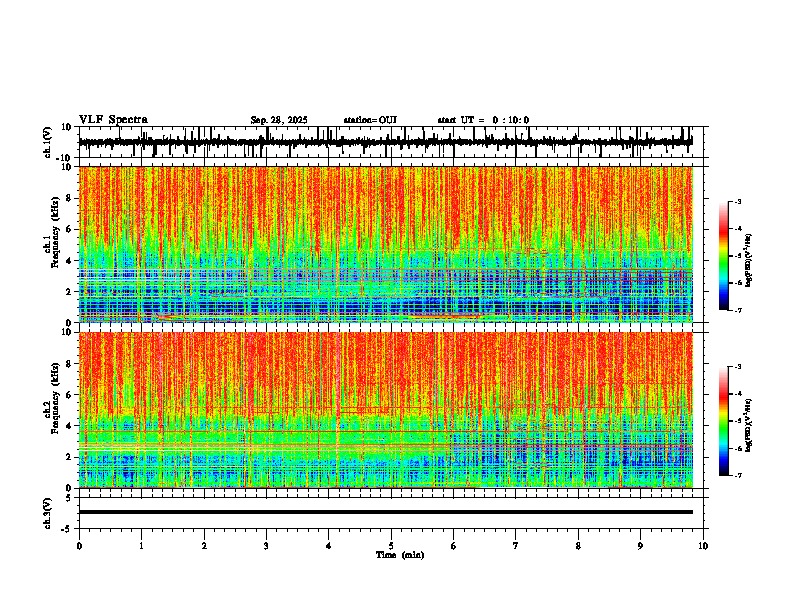
Task: Click the "Time (min)" axis label
Action: [400, 555]
